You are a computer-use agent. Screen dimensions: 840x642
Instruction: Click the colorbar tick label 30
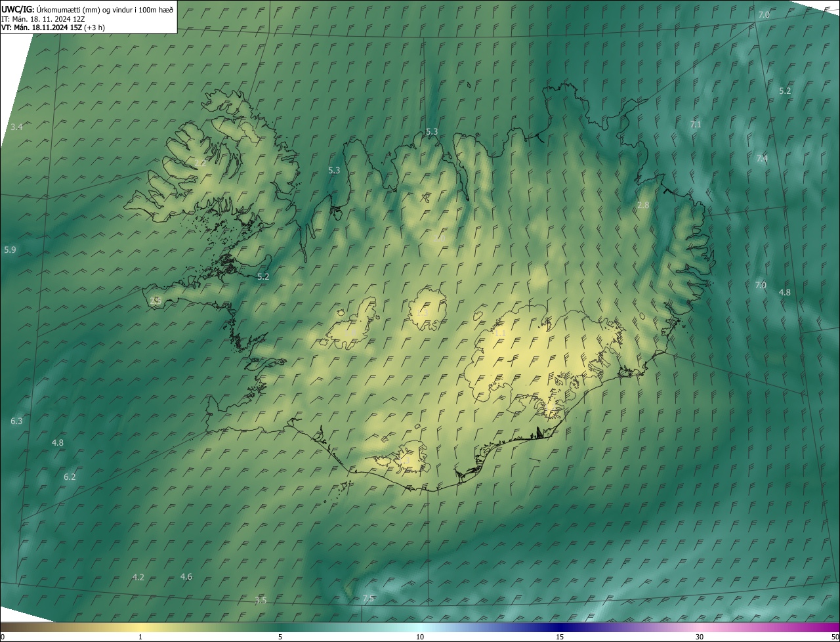[x=700, y=637]
